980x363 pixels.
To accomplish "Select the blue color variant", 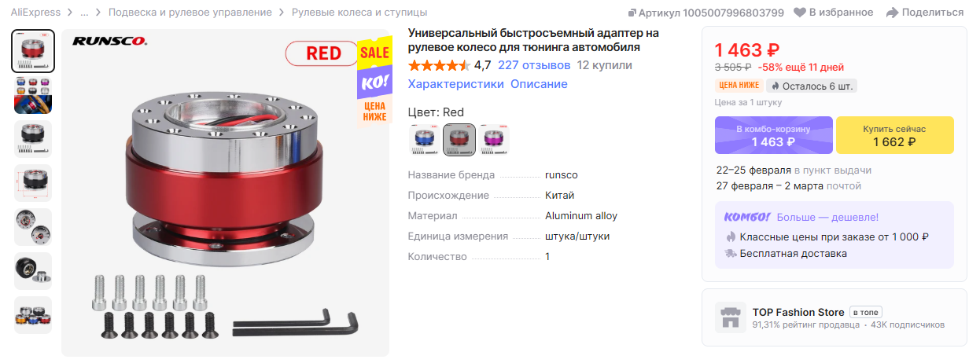I will (x=424, y=140).
